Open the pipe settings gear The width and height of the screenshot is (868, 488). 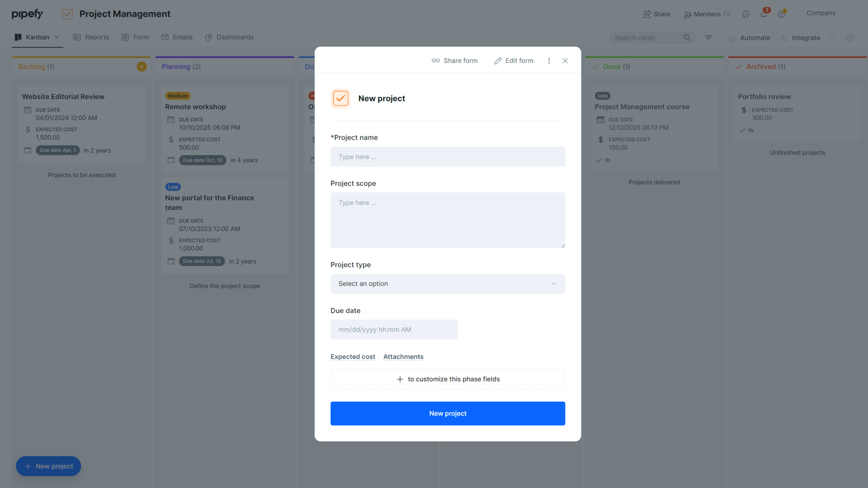[x=850, y=38]
